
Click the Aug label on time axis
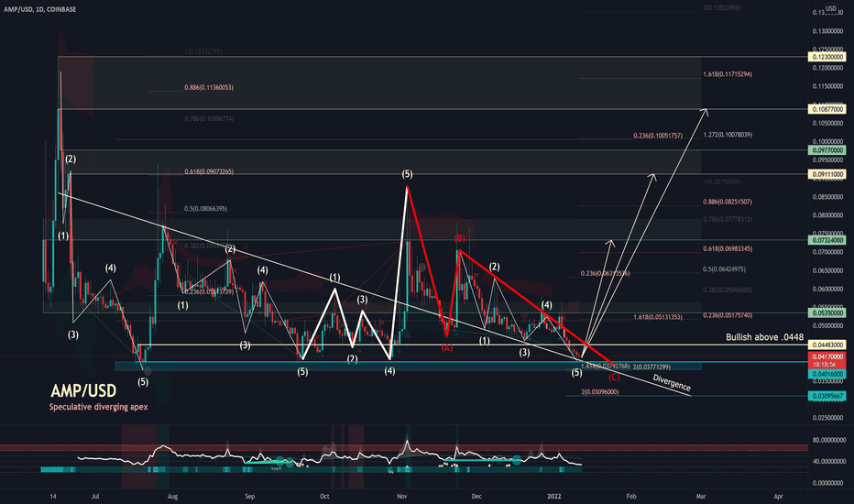tap(172, 497)
